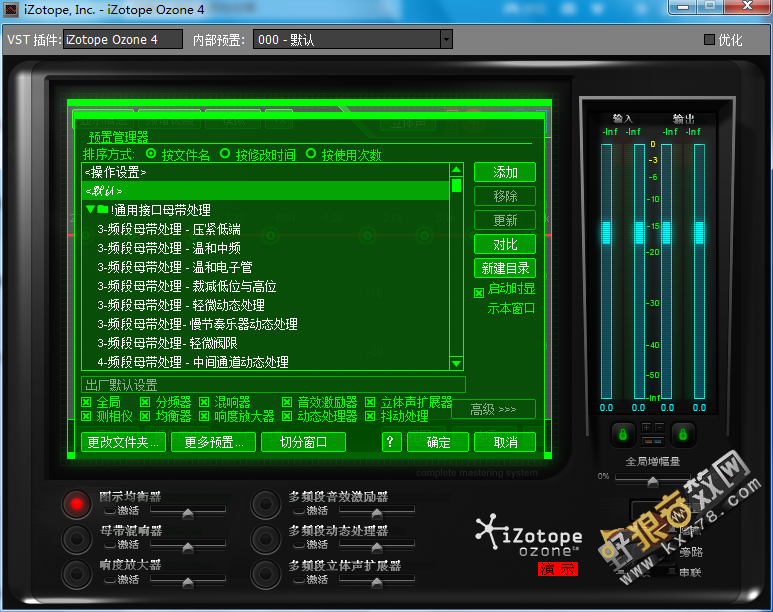Click the preset list scroll-down arrow

(457, 363)
